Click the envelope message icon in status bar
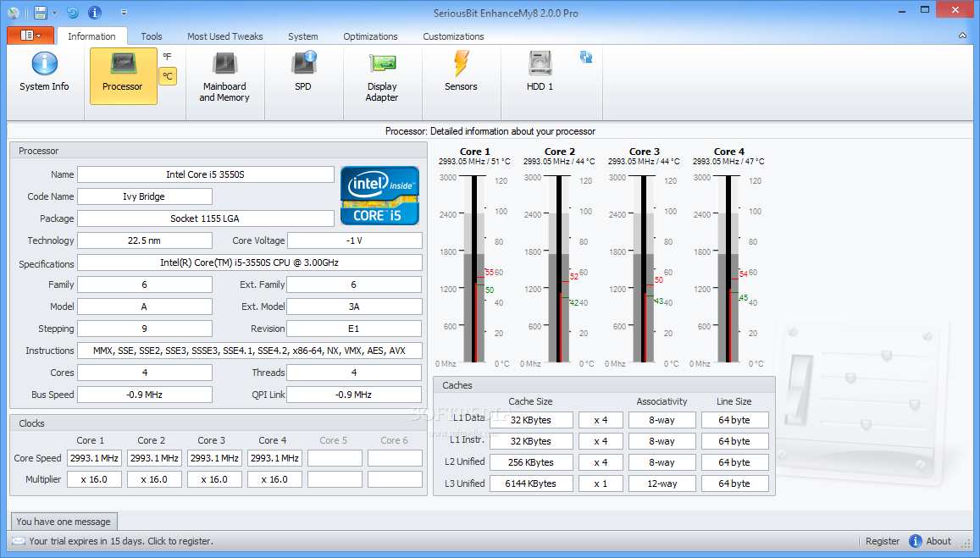Viewport: 980px width, 558px height. pyautogui.click(x=18, y=541)
